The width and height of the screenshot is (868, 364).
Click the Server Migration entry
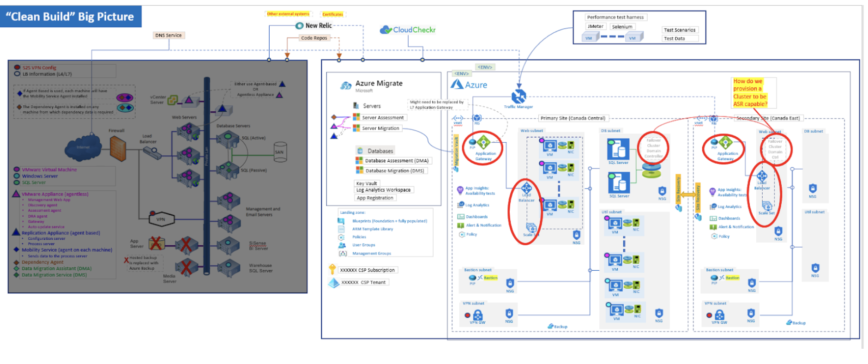[x=380, y=128]
